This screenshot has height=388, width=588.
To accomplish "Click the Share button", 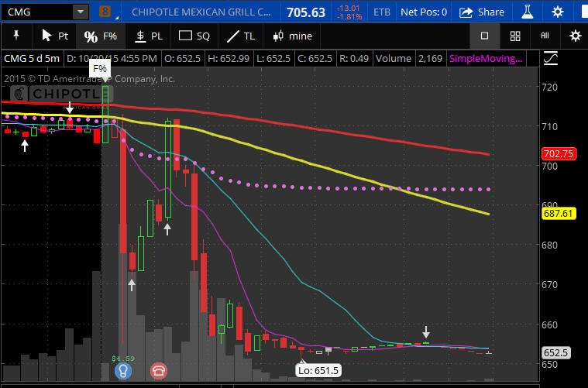I will pos(482,12).
